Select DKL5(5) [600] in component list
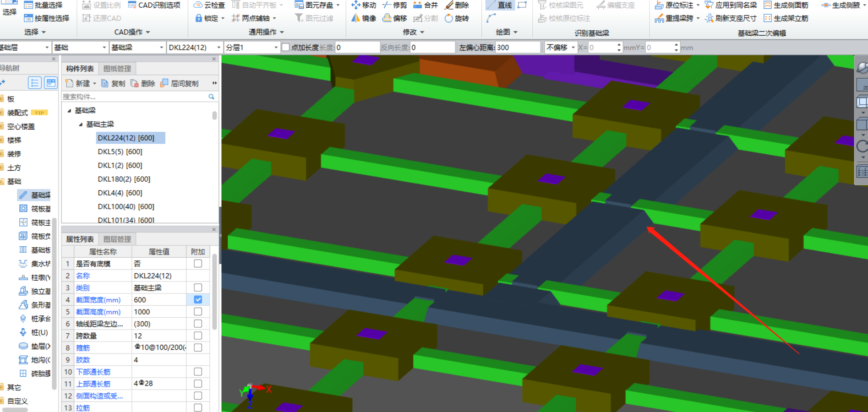The image size is (868, 412). click(x=120, y=152)
